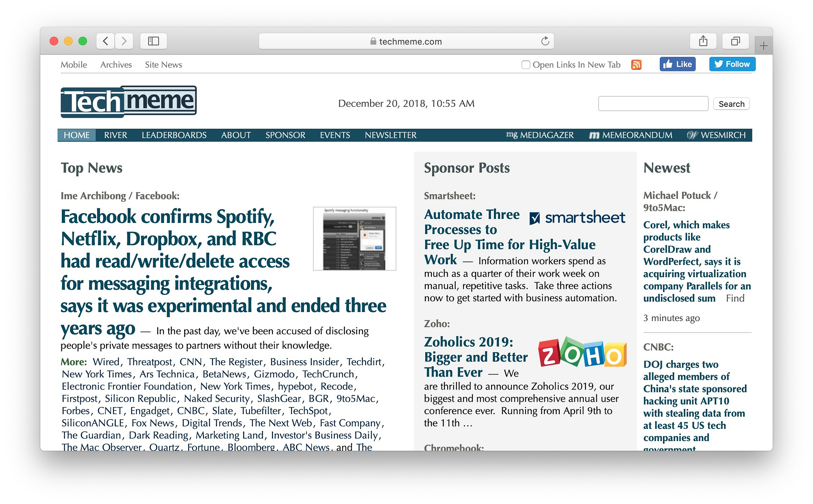Viewport: 813px width, 504px height.
Task: Click the padlock icon in address bar
Action: point(372,41)
